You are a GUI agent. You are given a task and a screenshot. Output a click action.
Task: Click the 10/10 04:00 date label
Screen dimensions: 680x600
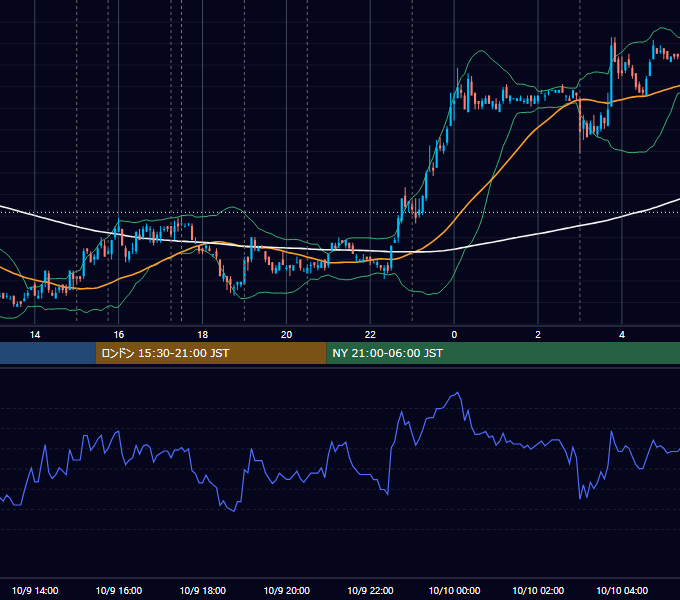(622, 590)
